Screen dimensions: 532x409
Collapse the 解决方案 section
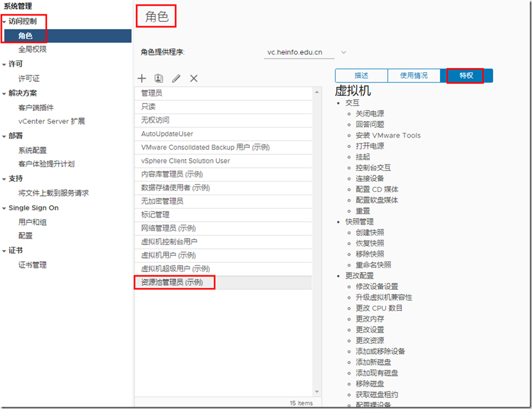(4, 94)
